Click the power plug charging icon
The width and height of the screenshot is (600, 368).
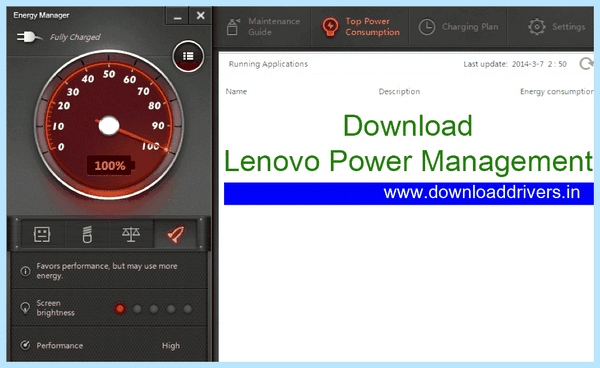click(x=29, y=37)
